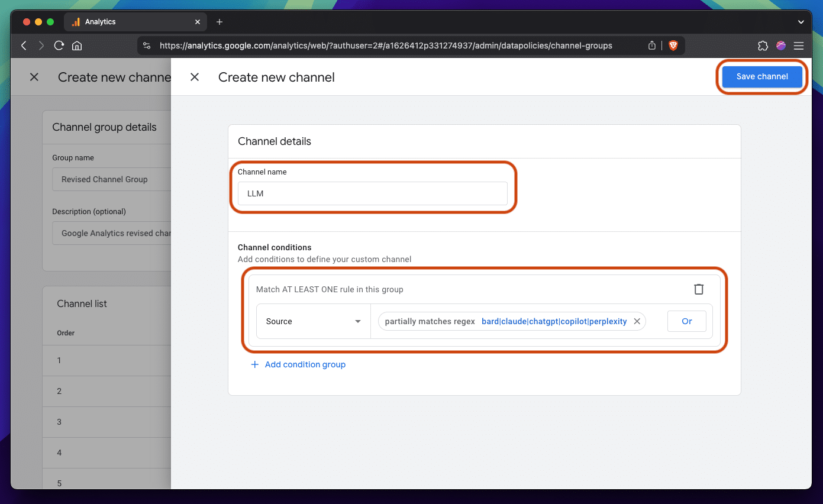Edit the Group name field Revised Channel Group
This screenshot has width=823, height=504.
tap(112, 179)
